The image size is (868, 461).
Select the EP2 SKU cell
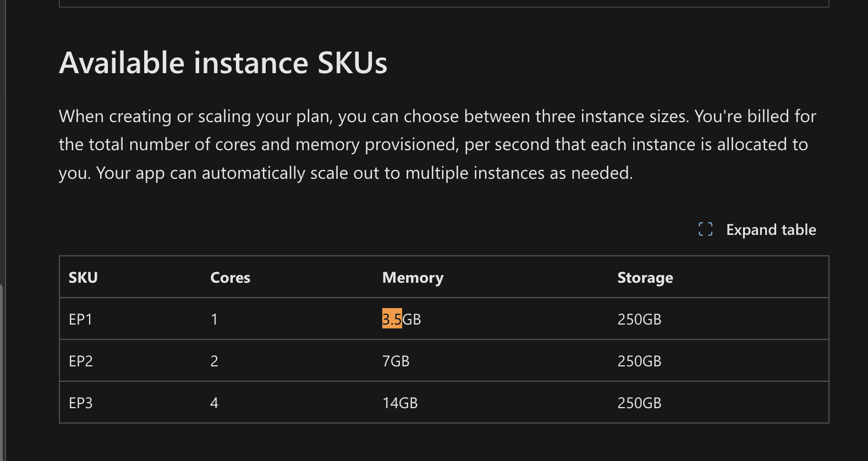(x=81, y=361)
